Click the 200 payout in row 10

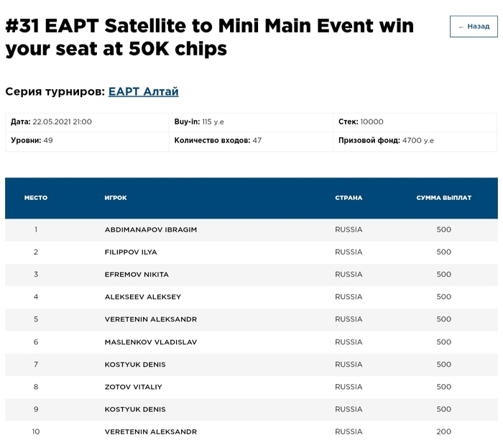(x=443, y=432)
